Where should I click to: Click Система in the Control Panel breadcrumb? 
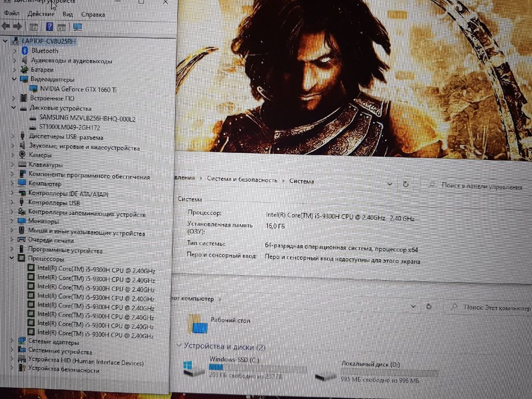[x=302, y=181]
